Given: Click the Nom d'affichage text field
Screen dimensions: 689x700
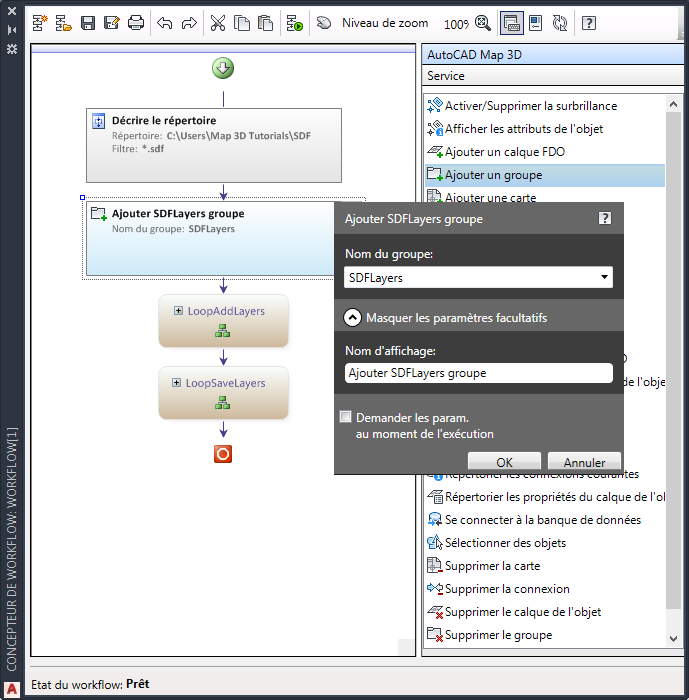Looking at the screenshot, I should (478, 373).
